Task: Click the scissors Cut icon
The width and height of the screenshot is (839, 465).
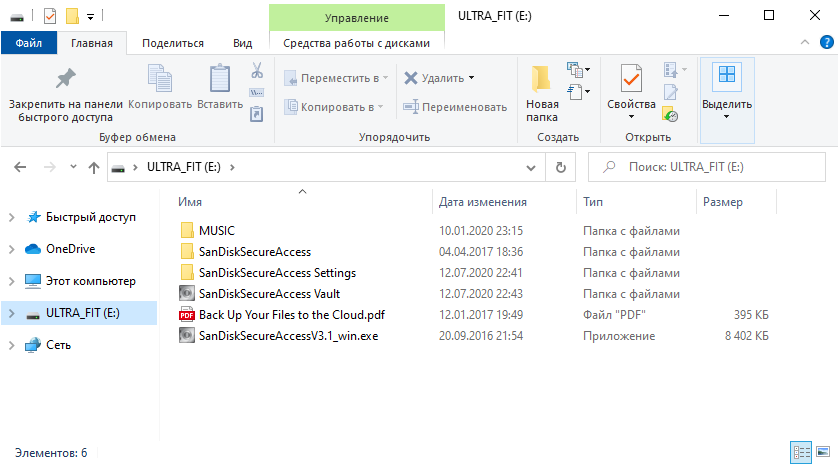Action: [257, 70]
